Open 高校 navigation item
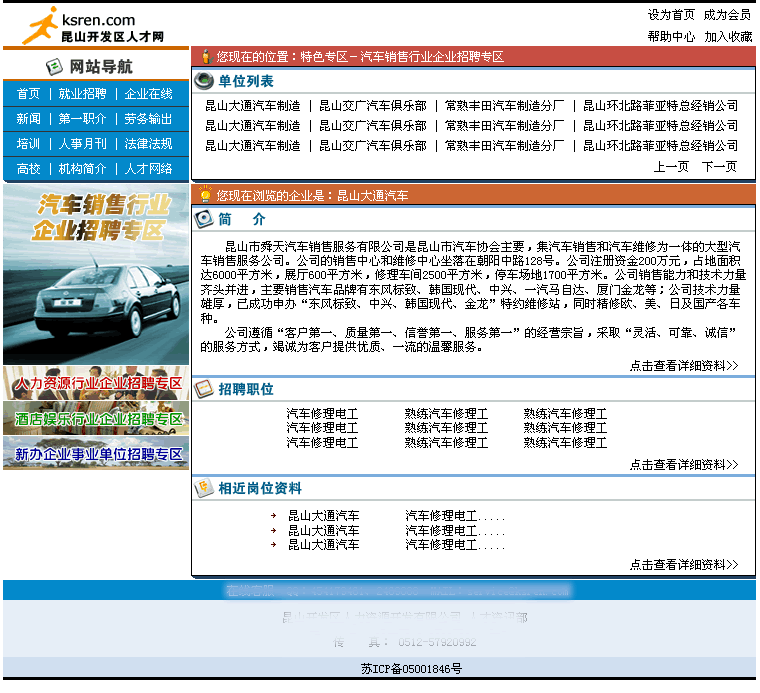The width and height of the screenshot is (760, 693). click(28, 169)
